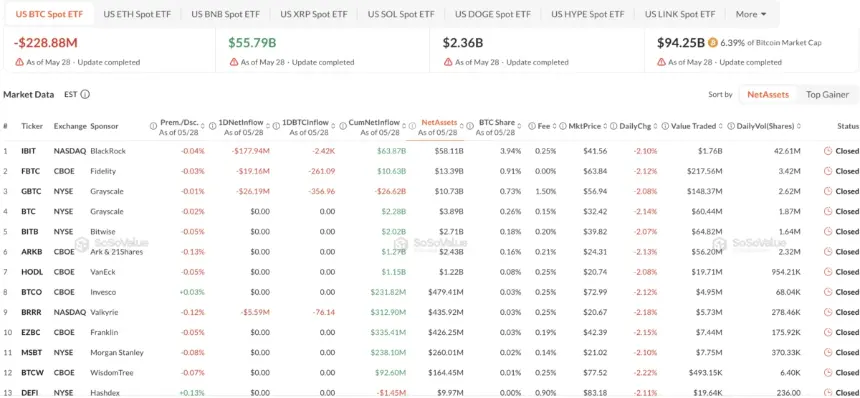Click the $58.11B net assets value
The image size is (860, 398).
[449, 151]
